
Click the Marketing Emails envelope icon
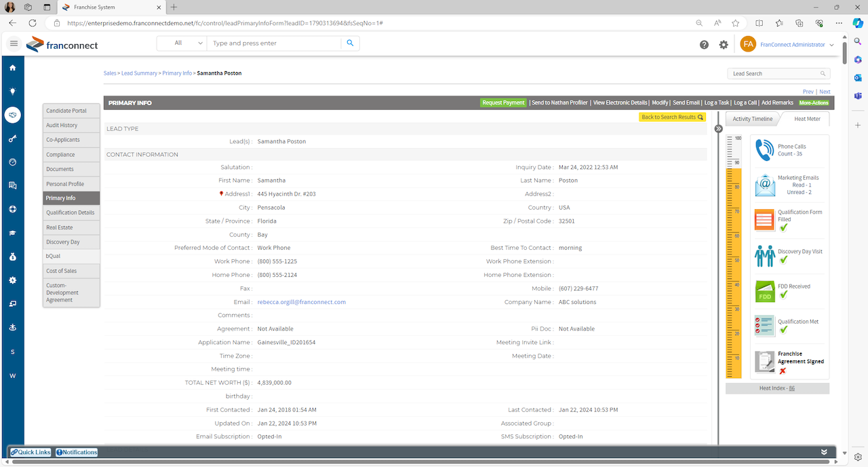pos(765,185)
